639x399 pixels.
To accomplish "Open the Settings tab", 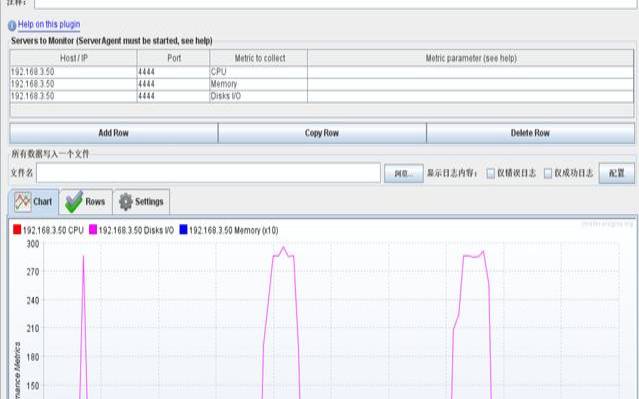I will (x=141, y=202).
